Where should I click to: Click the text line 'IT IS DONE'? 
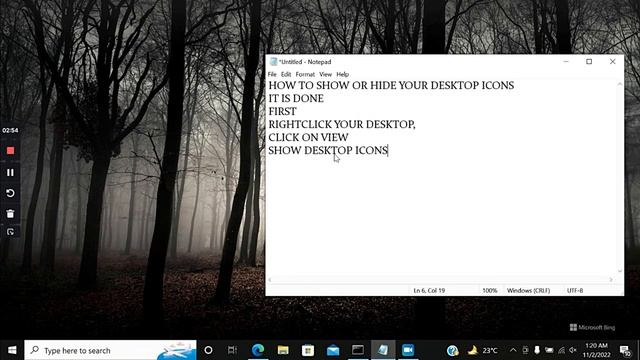tap(296, 98)
